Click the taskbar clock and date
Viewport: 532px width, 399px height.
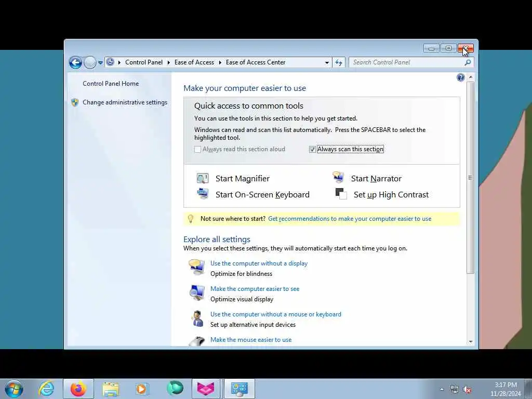click(x=506, y=389)
